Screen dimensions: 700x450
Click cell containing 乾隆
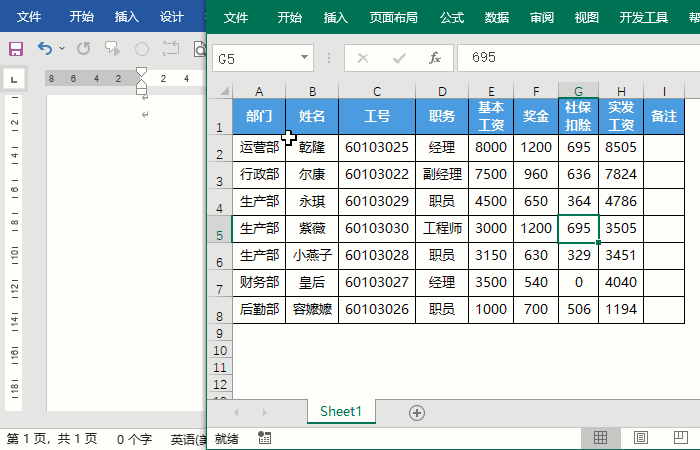tap(312, 148)
